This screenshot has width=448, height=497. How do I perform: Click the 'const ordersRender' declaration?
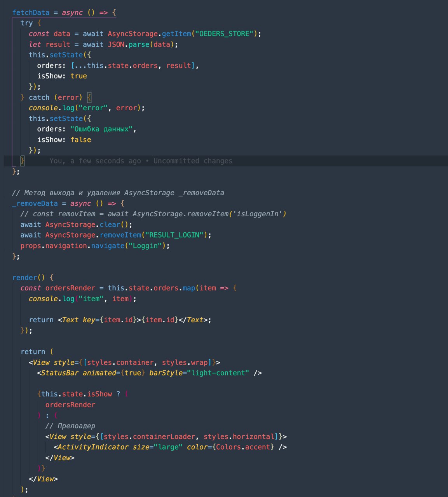click(58, 288)
